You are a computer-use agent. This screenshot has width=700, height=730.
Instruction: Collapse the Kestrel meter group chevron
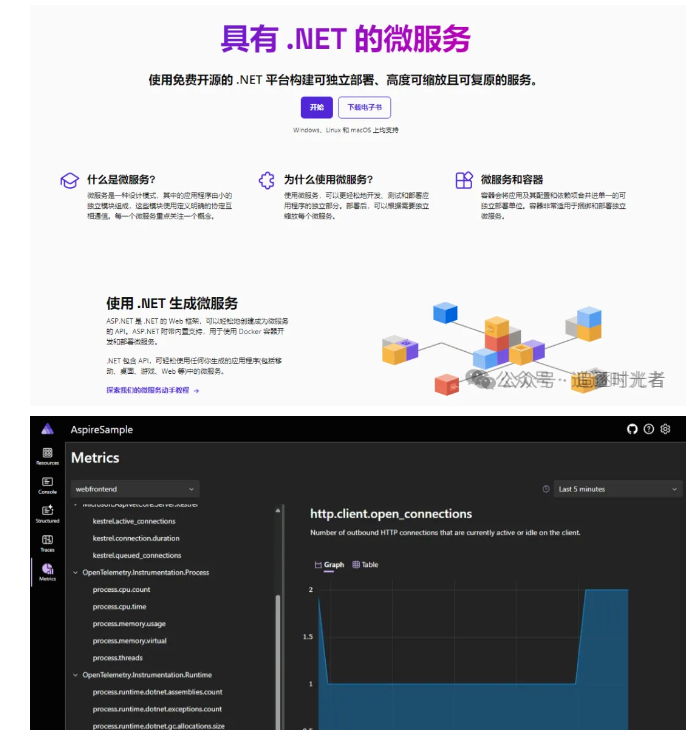pos(75,505)
